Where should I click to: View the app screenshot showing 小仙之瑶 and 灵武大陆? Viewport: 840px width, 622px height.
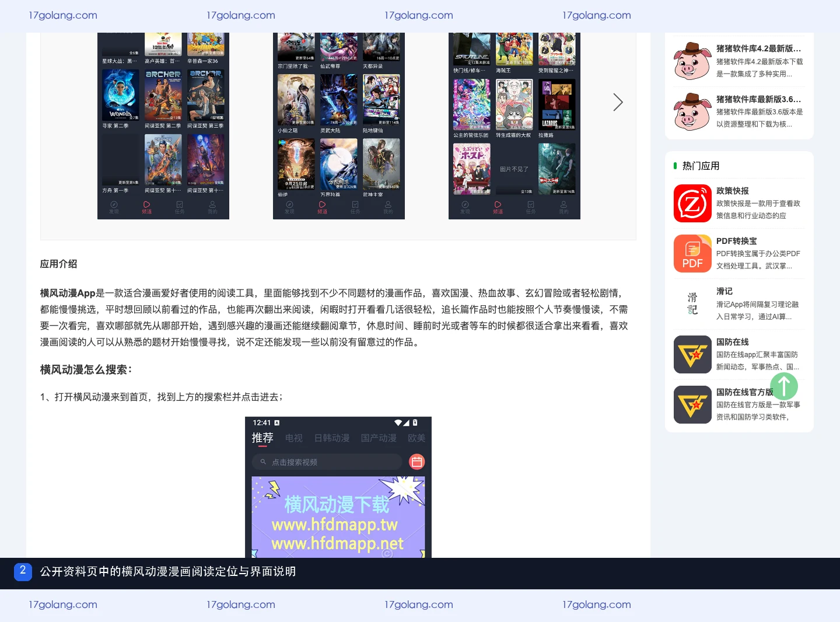pyautogui.click(x=339, y=126)
